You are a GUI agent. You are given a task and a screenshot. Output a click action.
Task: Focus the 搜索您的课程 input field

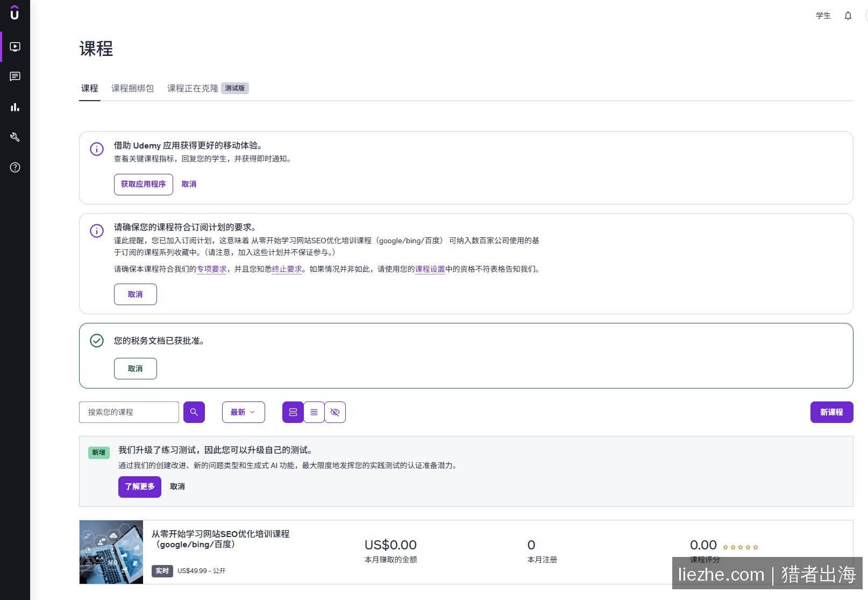coord(129,412)
